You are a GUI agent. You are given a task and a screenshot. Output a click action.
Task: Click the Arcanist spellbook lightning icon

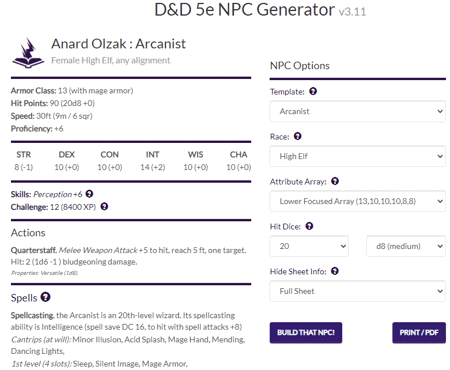click(x=28, y=53)
